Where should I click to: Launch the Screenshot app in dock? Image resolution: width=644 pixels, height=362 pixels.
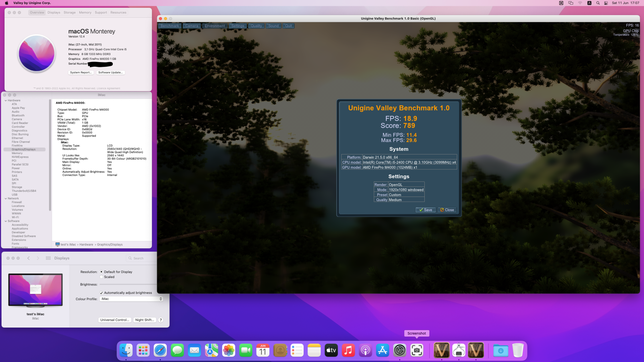417,350
